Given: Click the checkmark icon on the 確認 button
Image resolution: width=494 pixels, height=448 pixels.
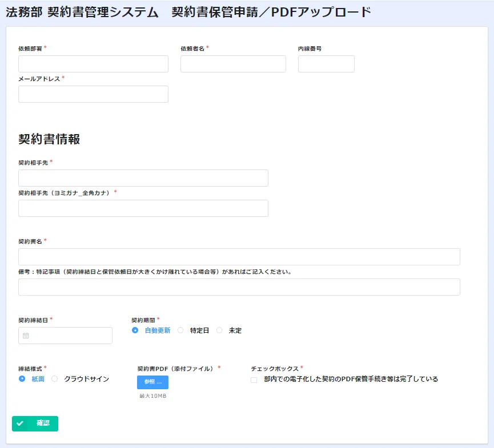Looking at the screenshot, I should [x=21, y=423].
